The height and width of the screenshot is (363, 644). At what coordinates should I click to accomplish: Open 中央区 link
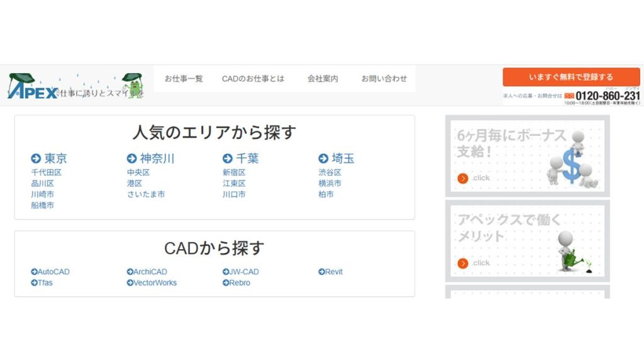(138, 172)
